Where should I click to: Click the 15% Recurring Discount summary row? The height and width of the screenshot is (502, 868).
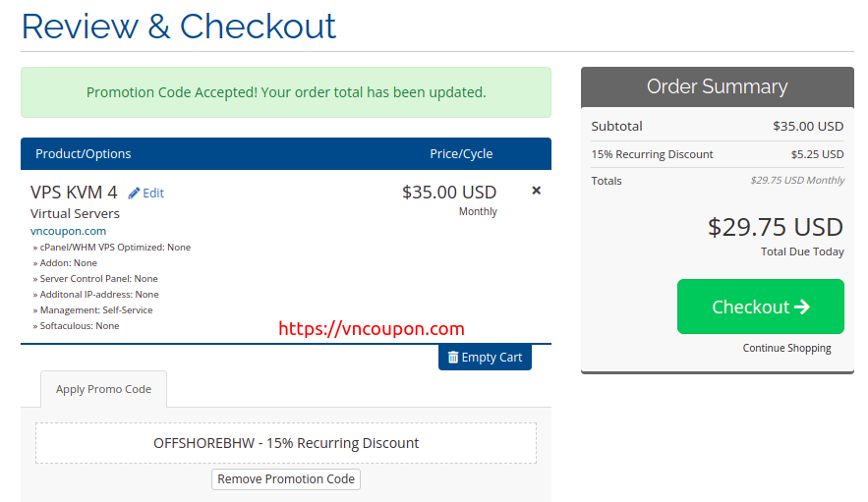pos(717,154)
